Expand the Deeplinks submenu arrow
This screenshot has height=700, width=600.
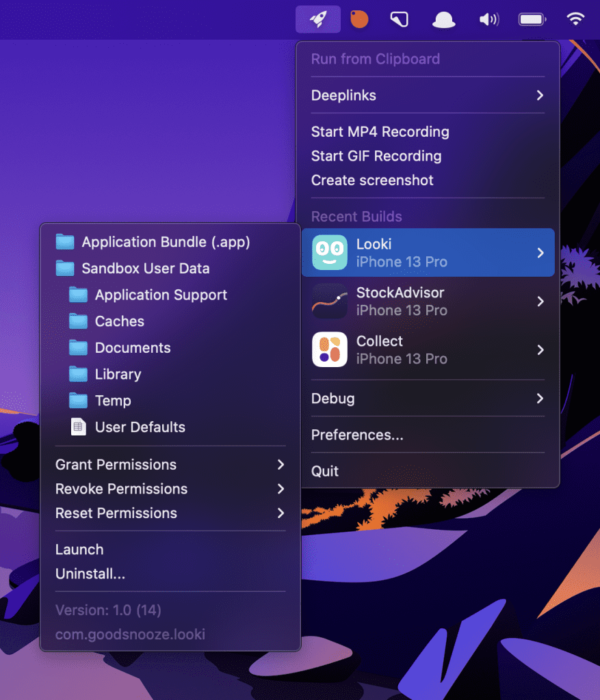[x=540, y=95]
